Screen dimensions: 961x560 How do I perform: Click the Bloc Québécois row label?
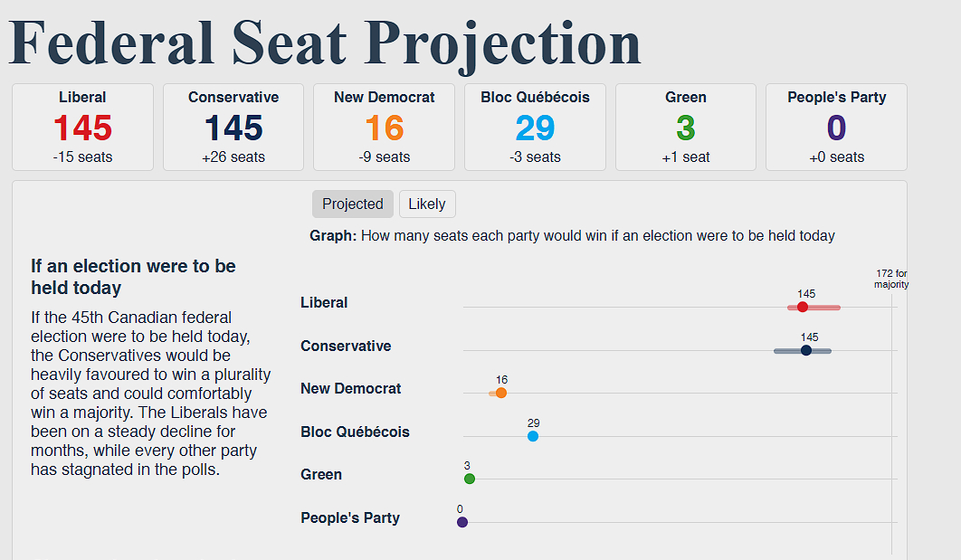(355, 432)
